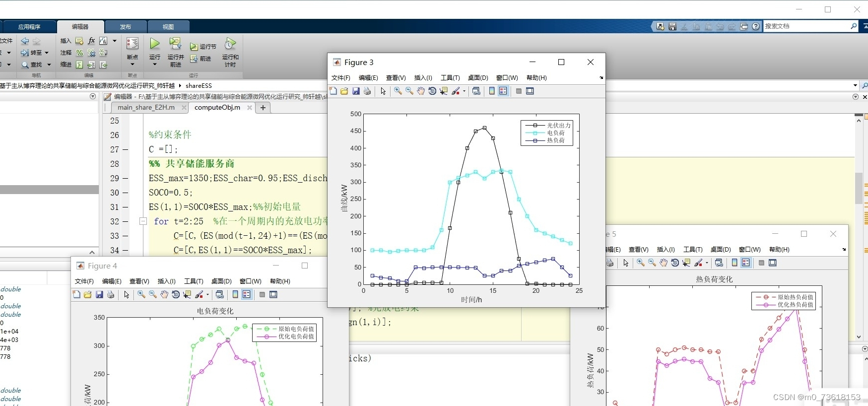Screen dimensions: 868x406
Task: Toggle the Pan hand tool in Figure 3
Action: [x=421, y=91]
